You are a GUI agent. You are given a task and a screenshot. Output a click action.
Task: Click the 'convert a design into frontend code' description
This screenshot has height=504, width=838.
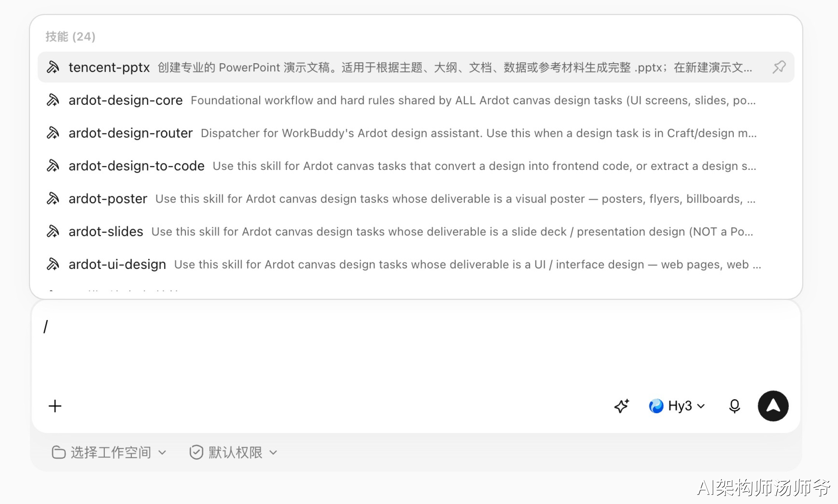click(484, 166)
